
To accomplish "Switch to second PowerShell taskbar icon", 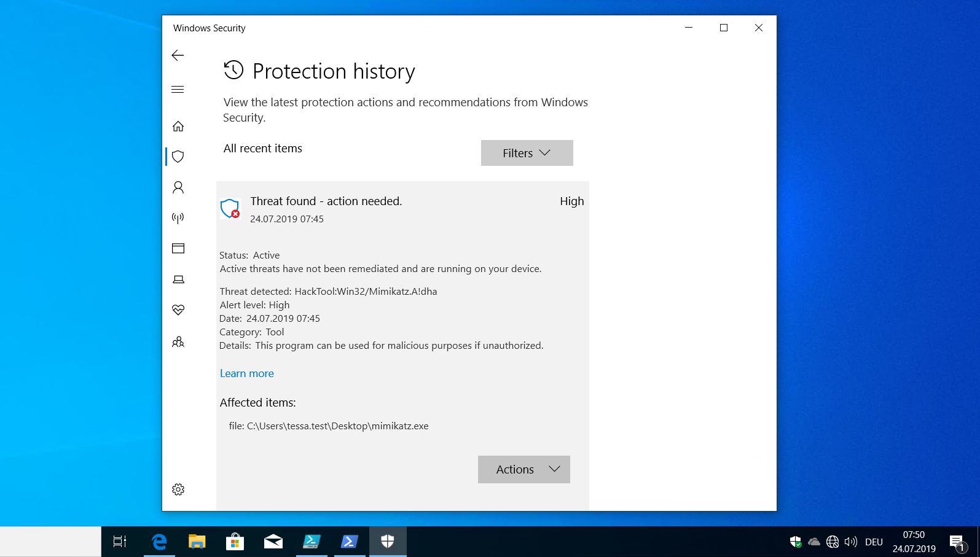I will [x=350, y=542].
